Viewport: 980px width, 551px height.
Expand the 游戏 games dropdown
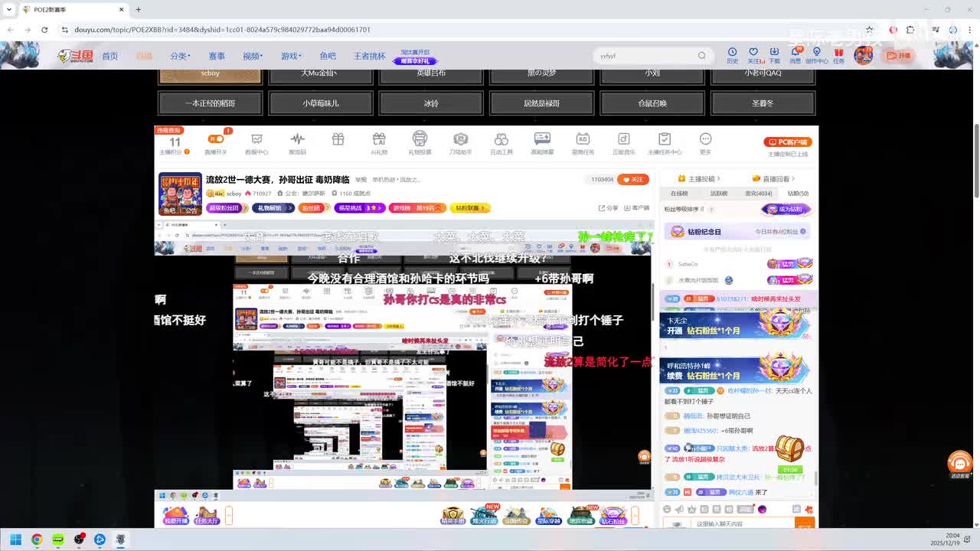pos(291,56)
